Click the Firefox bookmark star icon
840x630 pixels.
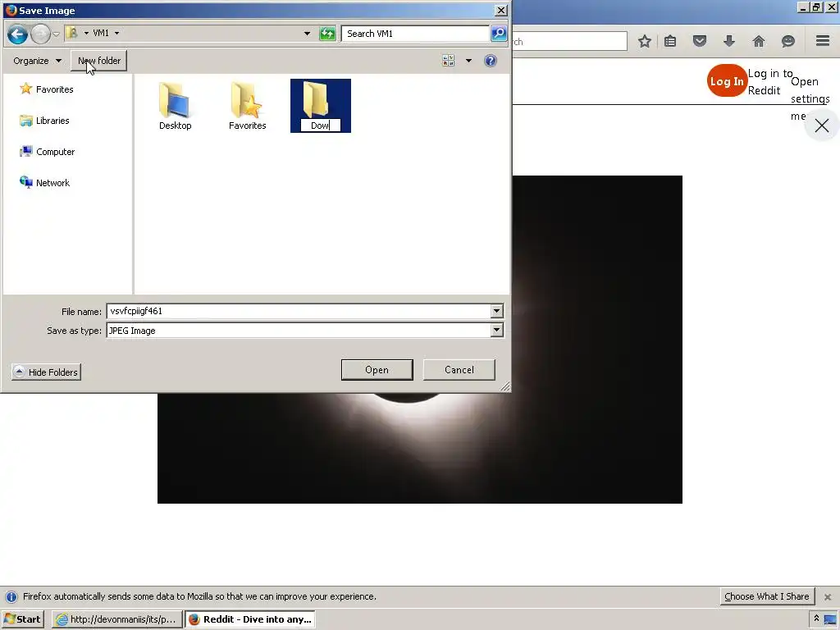[x=645, y=41]
